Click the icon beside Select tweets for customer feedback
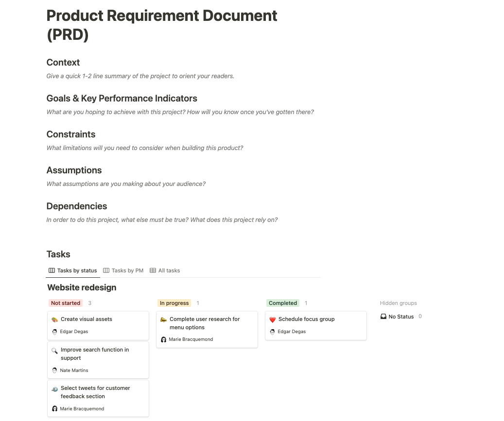Viewport: 504px width, 421px height. coord(55,388)
